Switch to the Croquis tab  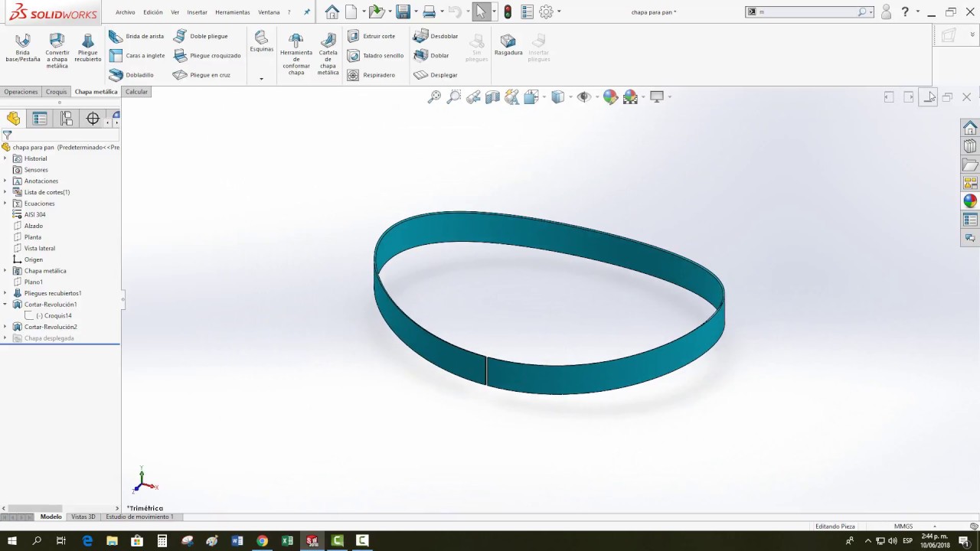(x=56, y=92)
